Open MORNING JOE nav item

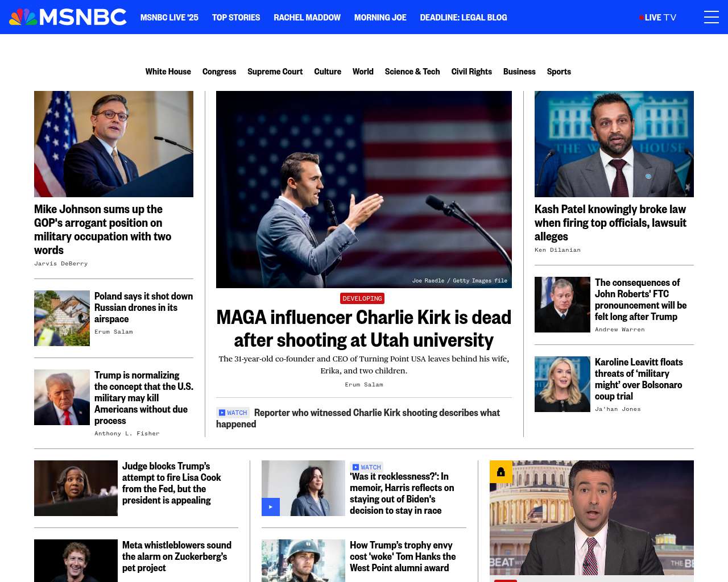[x=380, y=18]
